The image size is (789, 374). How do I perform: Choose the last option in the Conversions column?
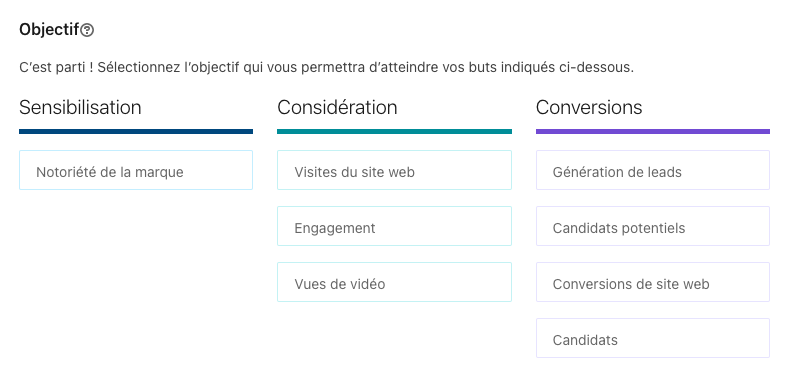[653, 338]
